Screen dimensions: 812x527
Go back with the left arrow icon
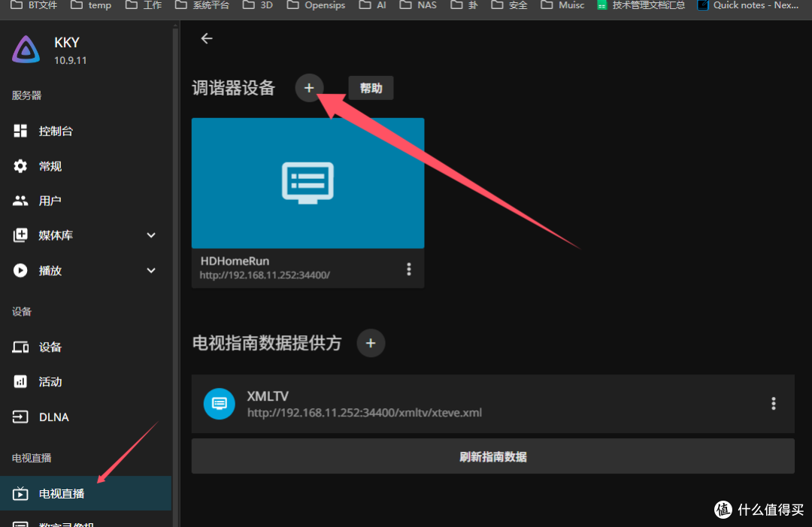[207, 38]
